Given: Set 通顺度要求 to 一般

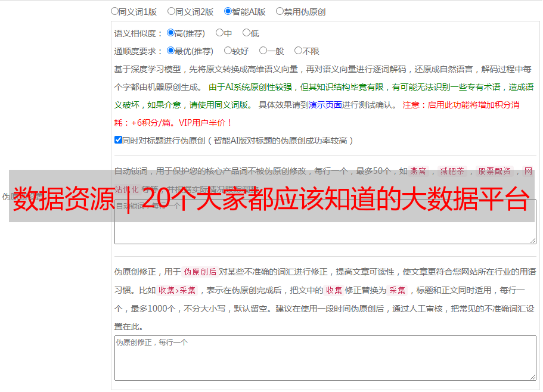Looking at the screenshot, I should (x=263, y=51).
